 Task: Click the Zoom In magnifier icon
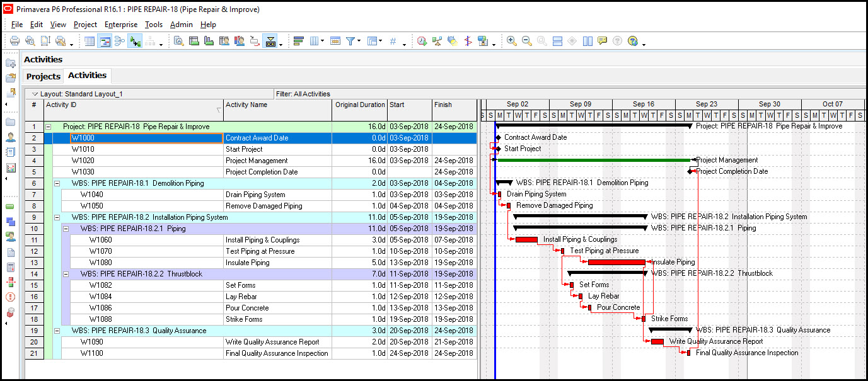pyautogui.click(x=511, y=41)
